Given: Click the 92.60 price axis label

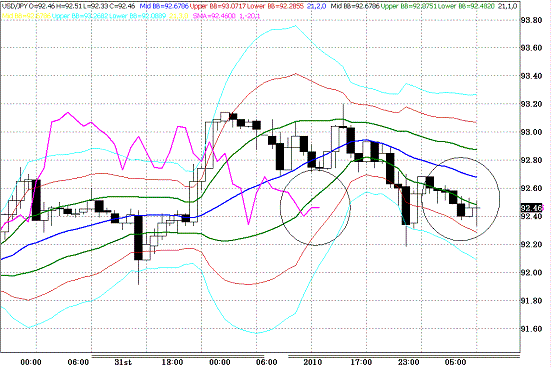Looking at the screenshot, I should tap(531, 188).
